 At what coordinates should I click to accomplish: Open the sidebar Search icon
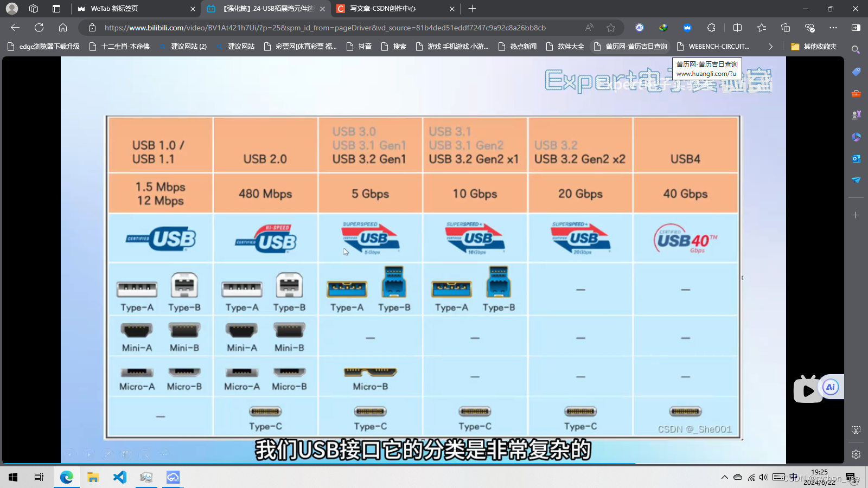[x=856, y=50]
